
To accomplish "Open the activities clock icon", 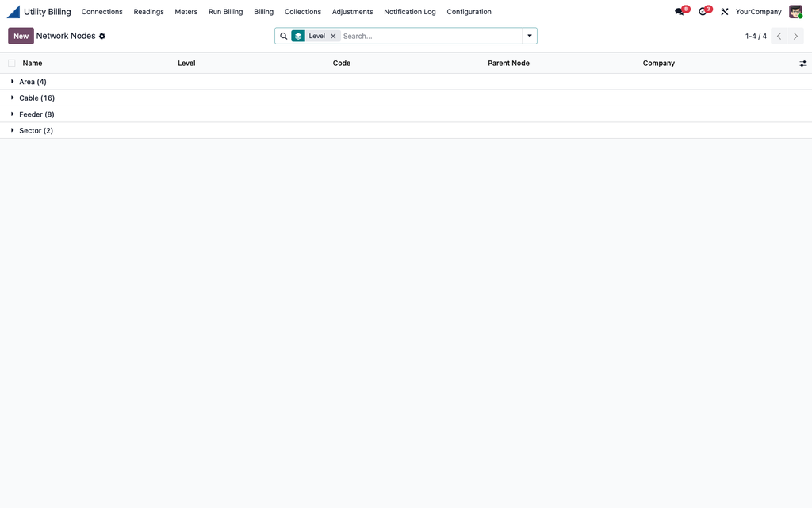I will (x=703, y=11).
